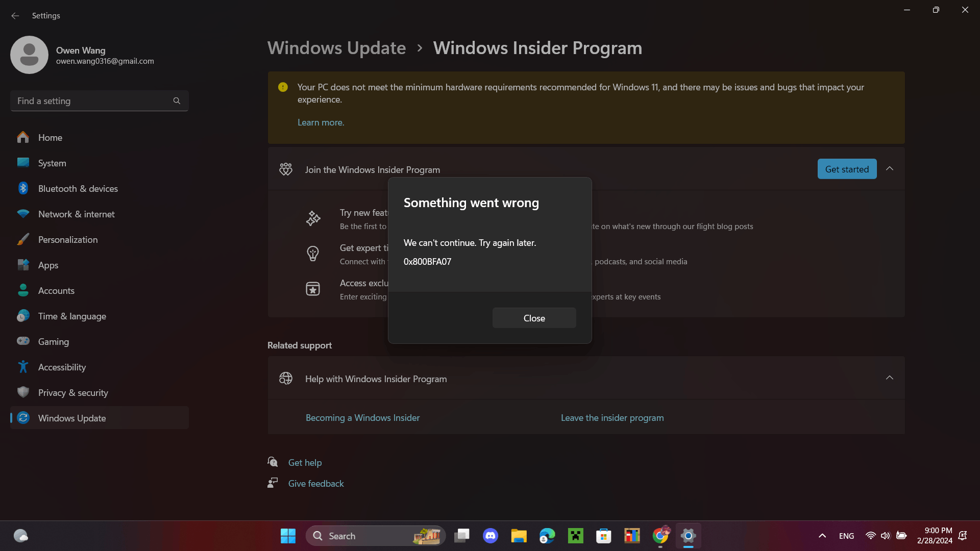980x551 pixels.
Task: Open the Wi-Fi network tray icon
Action: pyautogui.click(x=871, y=536)
